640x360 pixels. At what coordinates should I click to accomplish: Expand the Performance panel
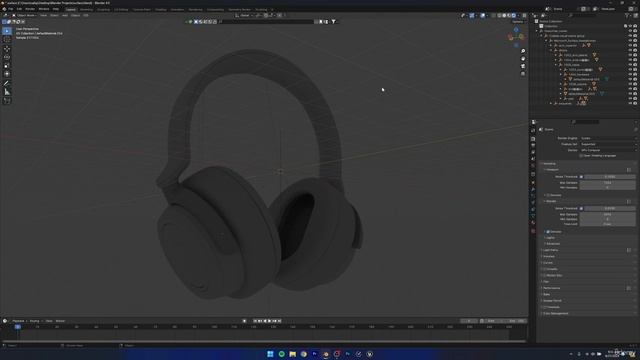(551, 288)
